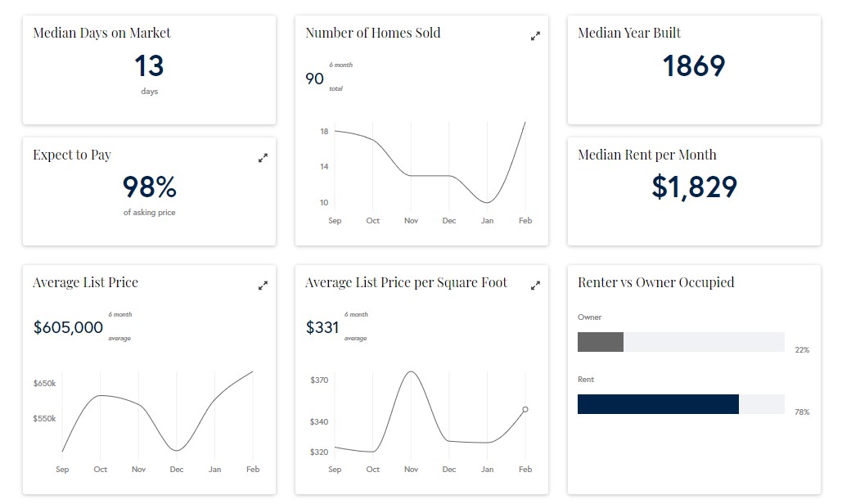842x504 pixels.
Task: Click the Rent occupancy bar
Action: coord(658,404)
